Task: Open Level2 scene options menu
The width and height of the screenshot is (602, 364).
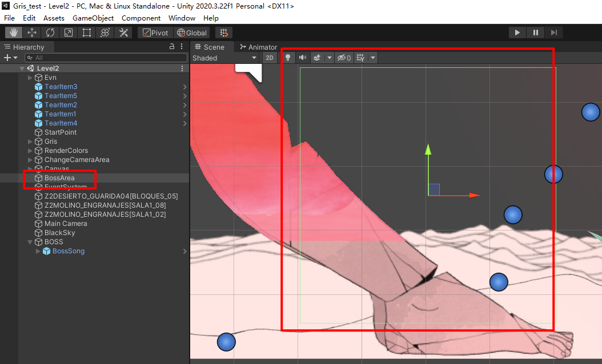Action: [x=182, y=68]
